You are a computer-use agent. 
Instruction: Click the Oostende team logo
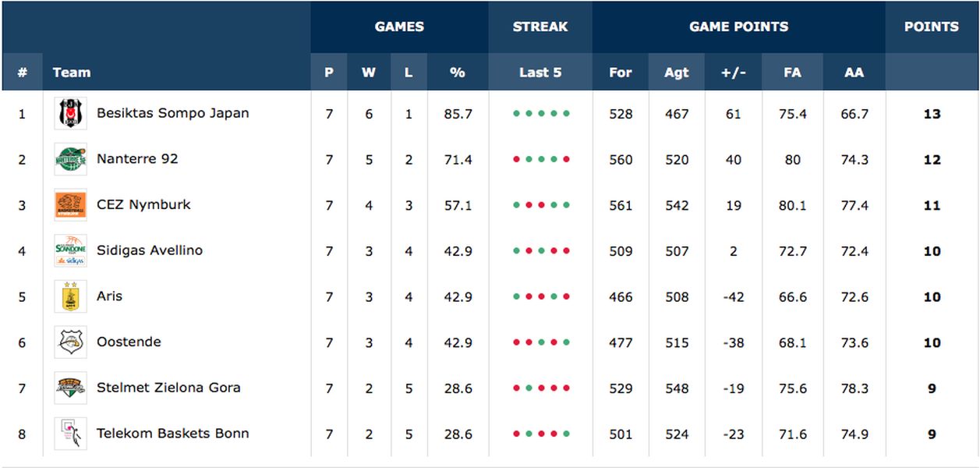[x=71, y=342]
